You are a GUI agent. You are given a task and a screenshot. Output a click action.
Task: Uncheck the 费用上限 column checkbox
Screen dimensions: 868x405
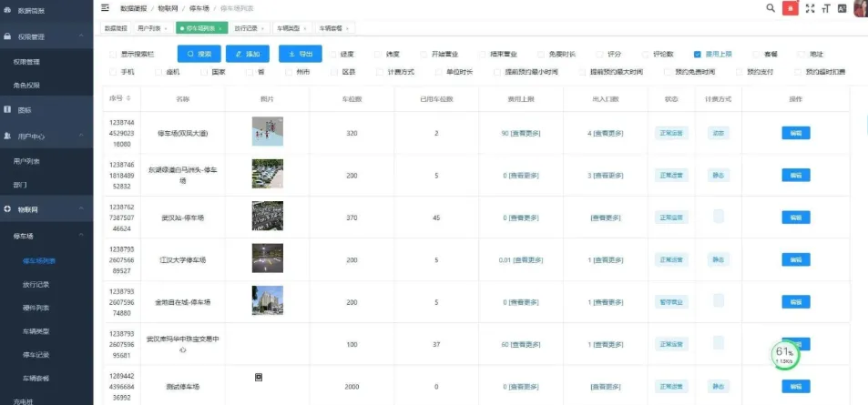697,54
